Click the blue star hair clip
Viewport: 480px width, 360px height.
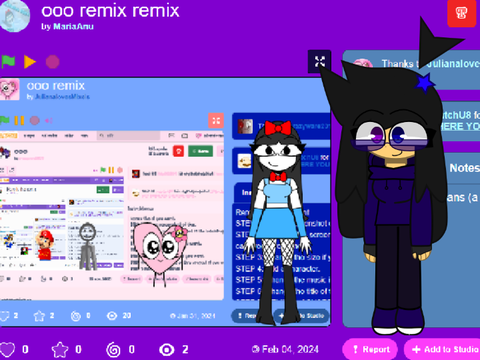(424, 83)
